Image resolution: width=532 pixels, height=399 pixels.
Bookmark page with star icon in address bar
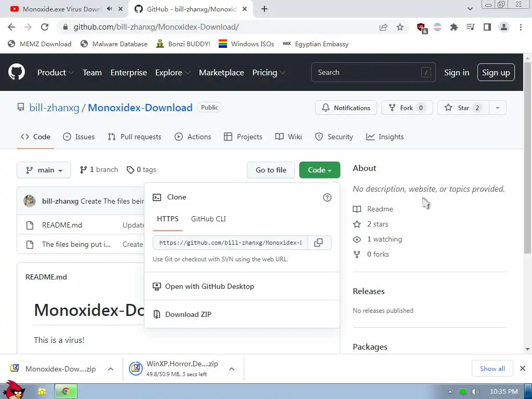(x=400, y=27)
